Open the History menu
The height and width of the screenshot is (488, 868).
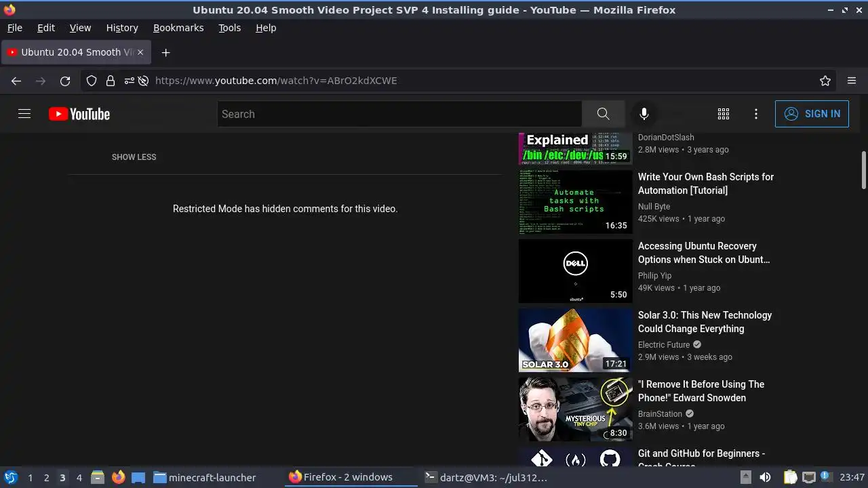[122, 28]
